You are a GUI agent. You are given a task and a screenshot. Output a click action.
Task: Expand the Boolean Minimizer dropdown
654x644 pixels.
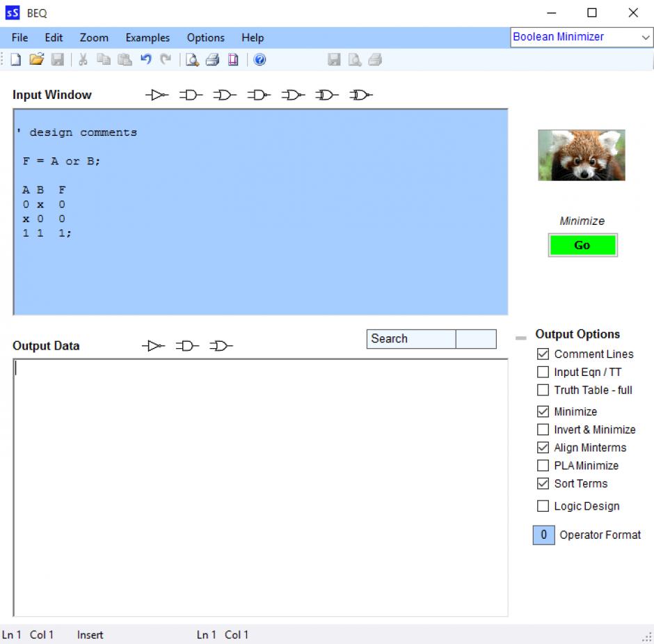646,38
